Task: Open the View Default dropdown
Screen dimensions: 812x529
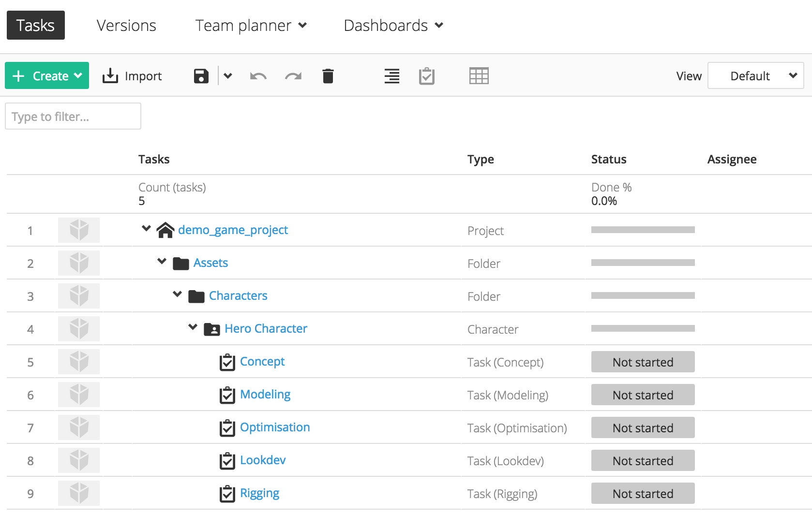Action: (755, 75)
